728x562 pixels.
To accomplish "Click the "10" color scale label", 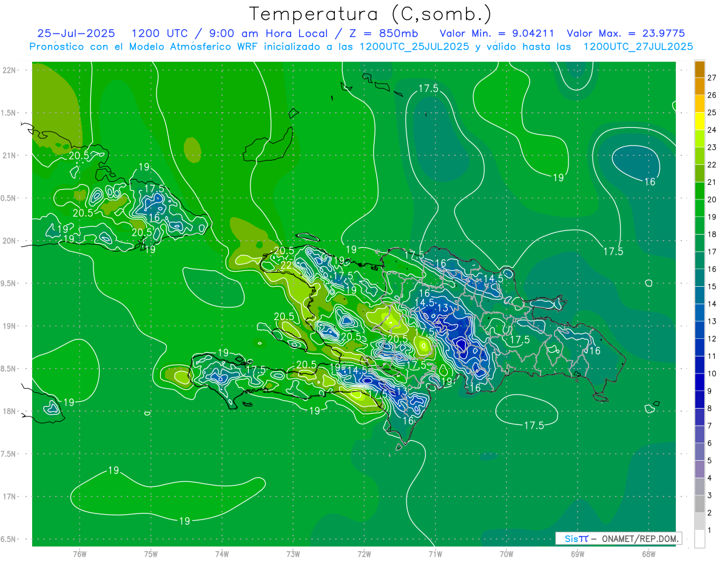I will pos(712,373).
